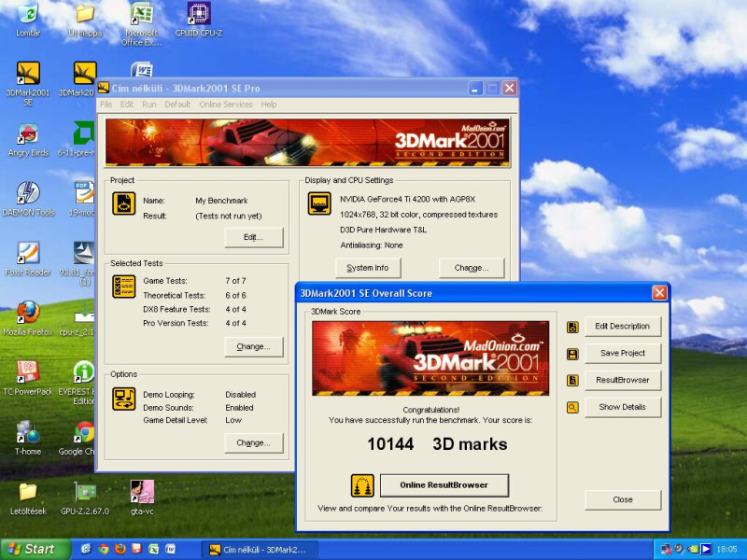Click the Show Details button
This screenshot has width=747, height=560.
(x=623, y=407)
